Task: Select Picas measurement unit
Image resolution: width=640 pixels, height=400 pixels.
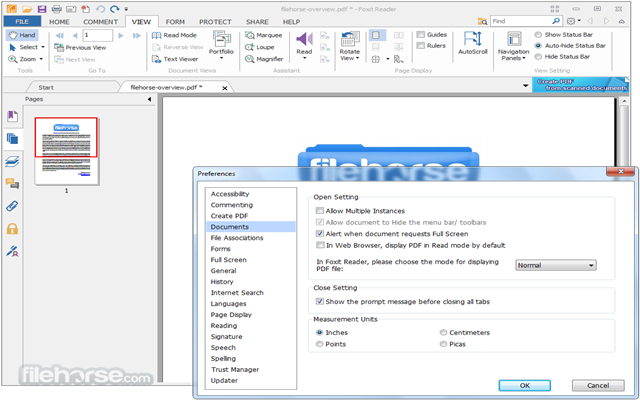Action: 443,344
